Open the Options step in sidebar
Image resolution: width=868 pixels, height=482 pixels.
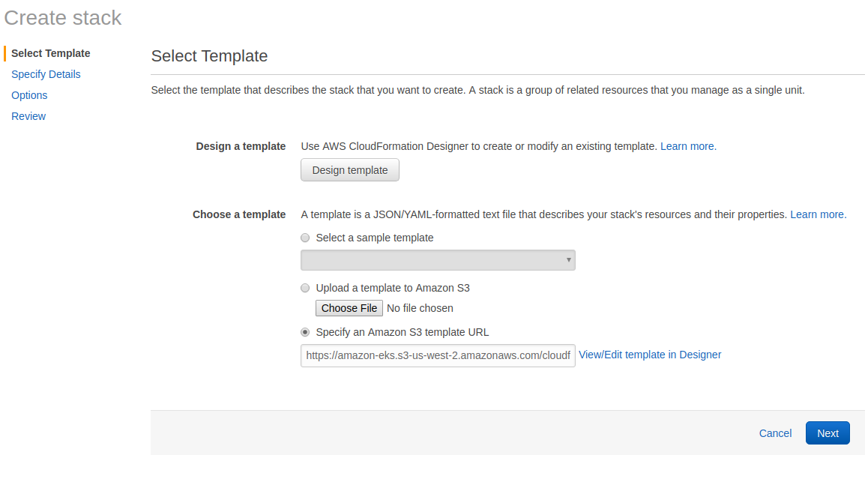[x=29, y=95]
